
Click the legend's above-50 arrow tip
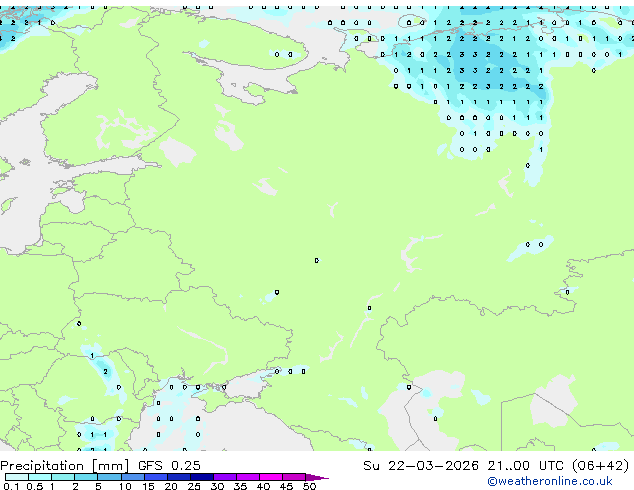click(317, 477)
